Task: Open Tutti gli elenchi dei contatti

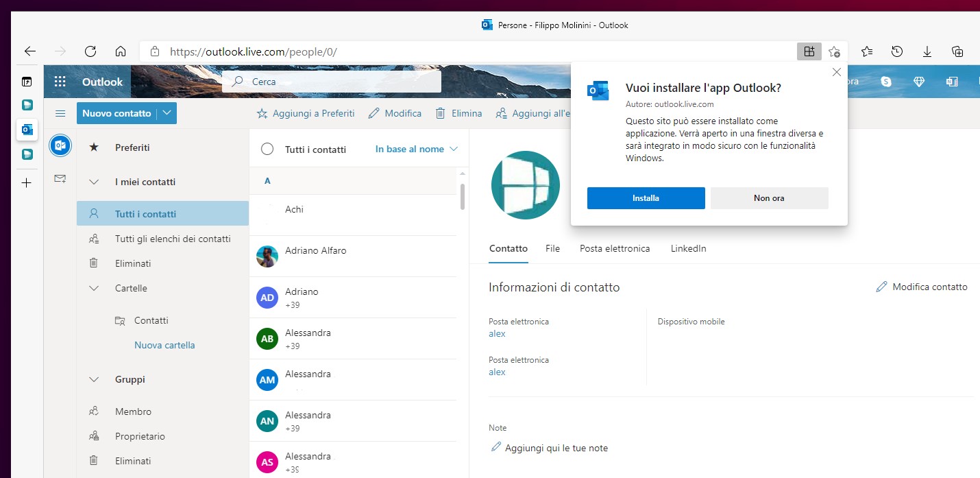Action: (x=162, y=239)
